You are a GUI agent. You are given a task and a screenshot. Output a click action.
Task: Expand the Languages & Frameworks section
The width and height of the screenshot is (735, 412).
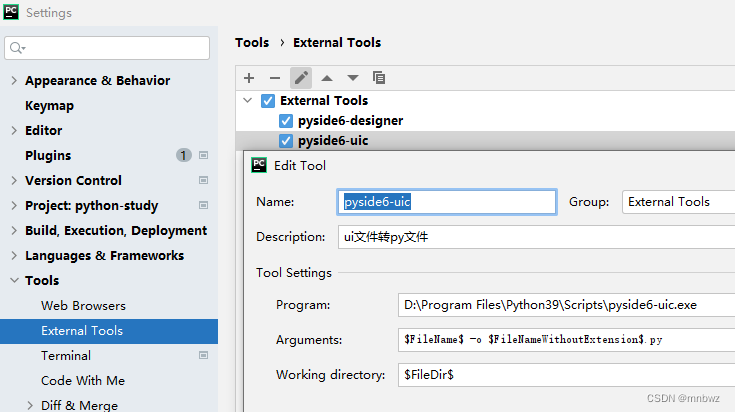(x=13, y=256)
